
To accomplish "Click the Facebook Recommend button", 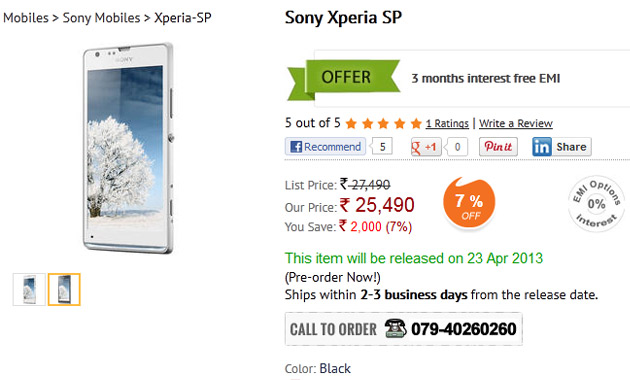I will tap(325, 147).
